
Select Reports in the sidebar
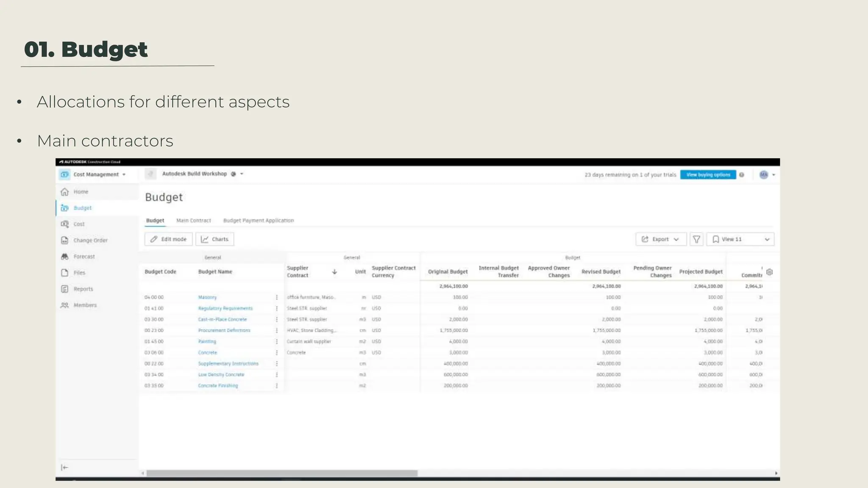coord(83,289)
